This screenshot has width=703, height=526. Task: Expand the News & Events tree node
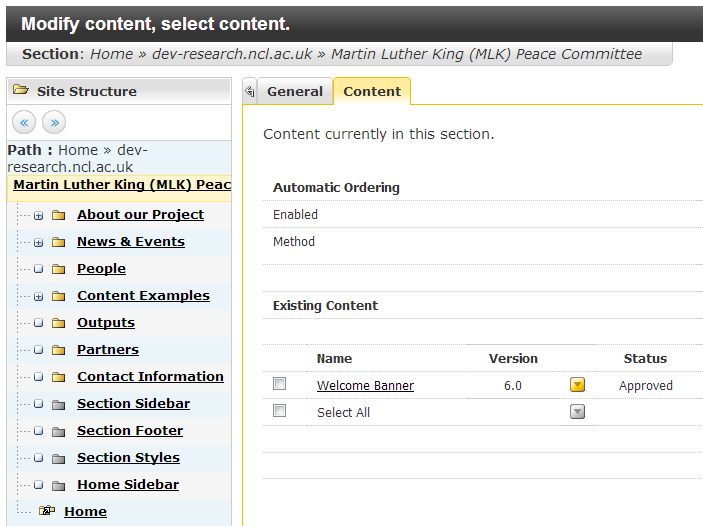[x=38, y=242]
